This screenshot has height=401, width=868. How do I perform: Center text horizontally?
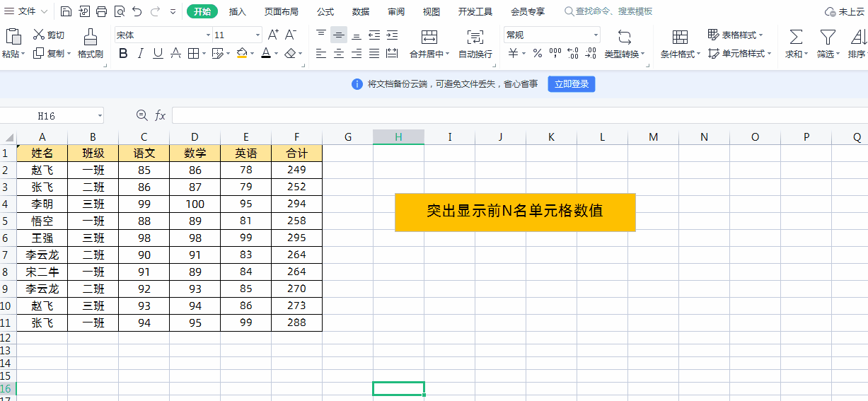coord(339,53)
